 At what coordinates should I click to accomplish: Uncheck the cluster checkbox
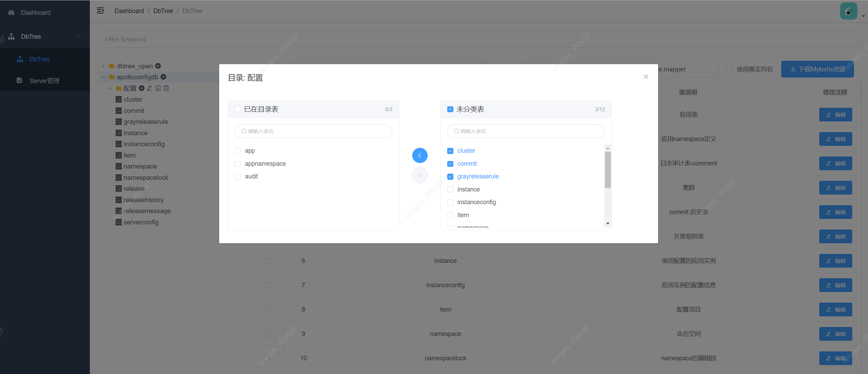click(450, 151)
